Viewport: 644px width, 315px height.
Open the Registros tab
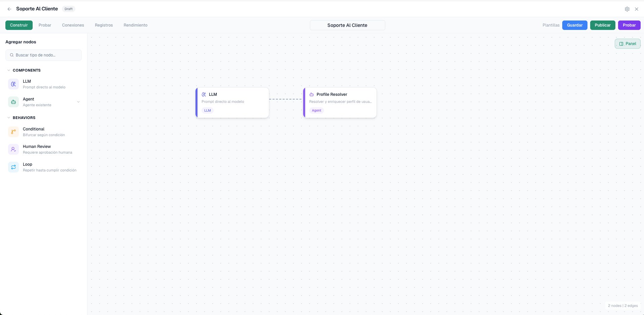click(104, 25)
